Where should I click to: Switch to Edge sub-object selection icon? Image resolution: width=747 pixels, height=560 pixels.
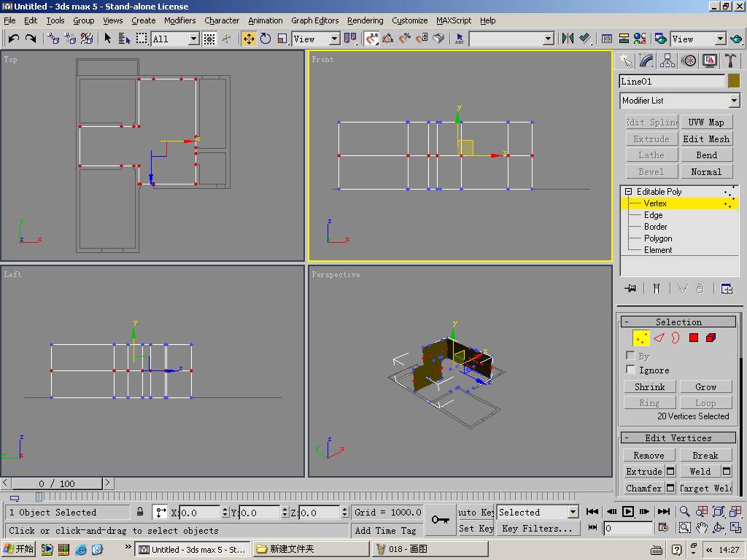coord(659,338)
